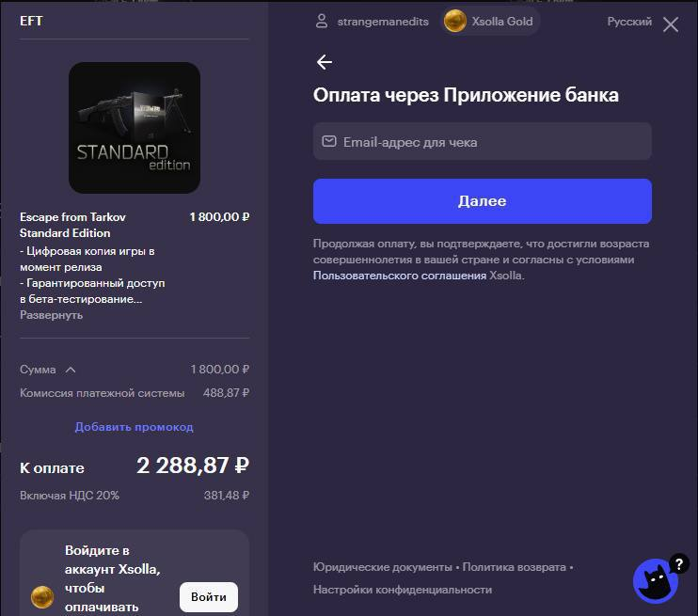
Task: Close the payment window with X icon
Action: [671, 24]
